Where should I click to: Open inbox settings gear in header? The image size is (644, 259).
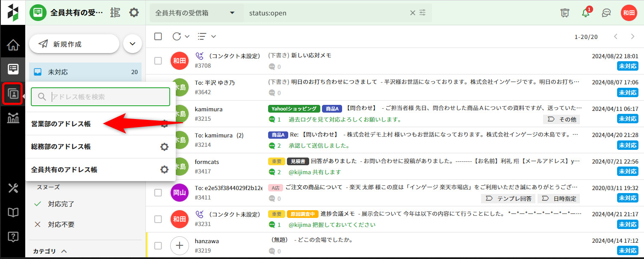click(134, 12)
